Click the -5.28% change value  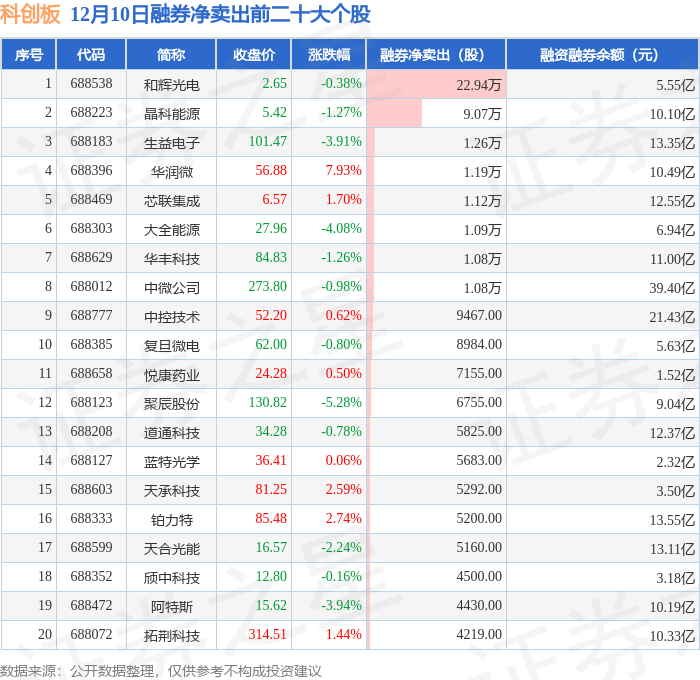coord(341,403)
